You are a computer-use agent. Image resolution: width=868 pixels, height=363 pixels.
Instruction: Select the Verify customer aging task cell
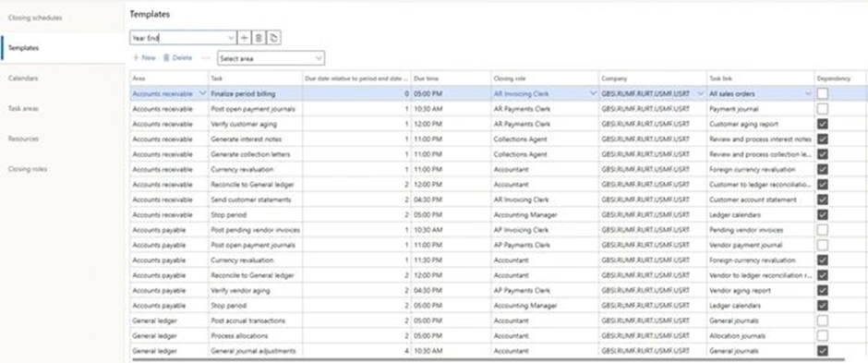[x=255, y=124]
